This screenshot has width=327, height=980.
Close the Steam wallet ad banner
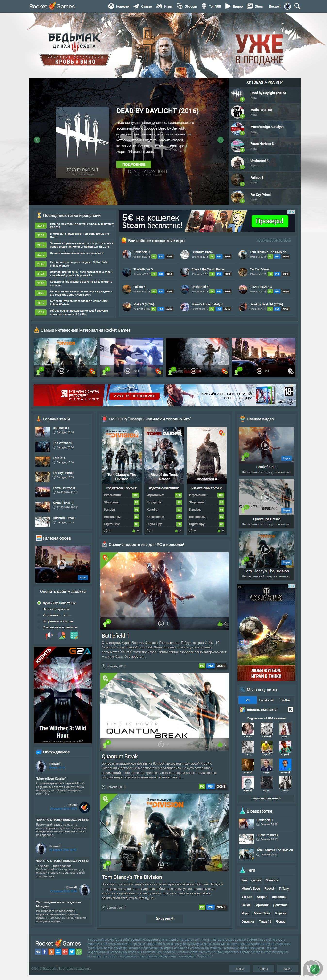tap(293, 212)
